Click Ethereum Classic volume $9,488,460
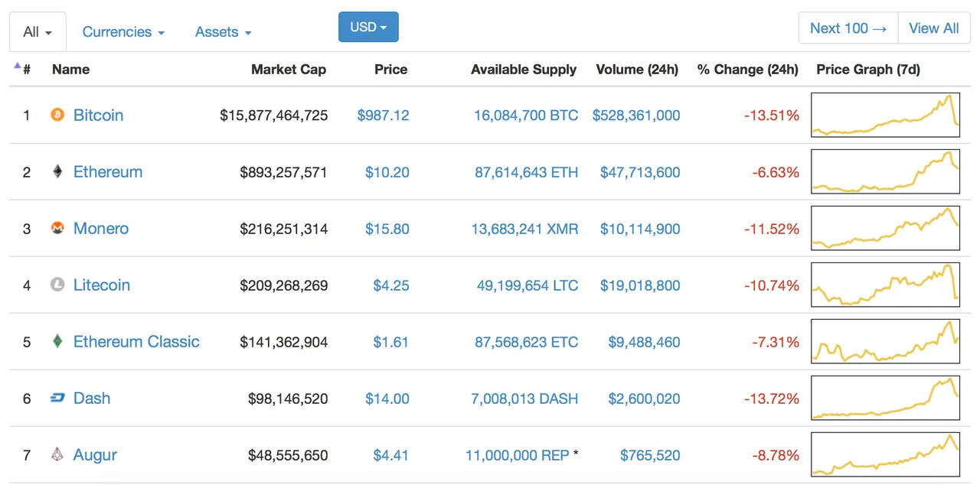The height and width of the screenshot is (485, 980). click(644, 342)
